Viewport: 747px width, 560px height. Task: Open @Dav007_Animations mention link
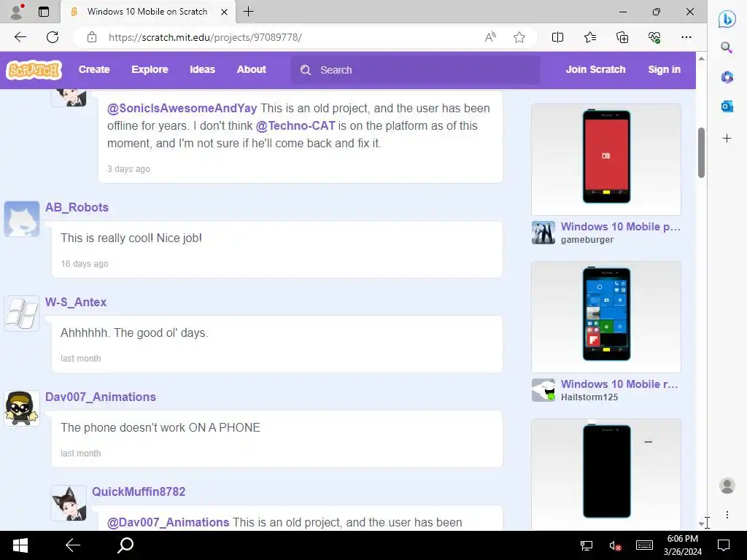pyautogui.click(x=169, y=522)
